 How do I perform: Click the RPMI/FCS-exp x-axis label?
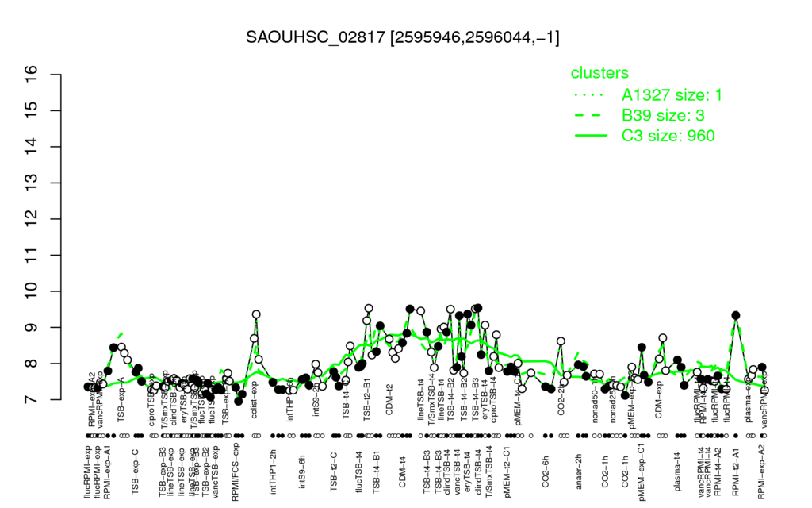(x=235, y=471)
